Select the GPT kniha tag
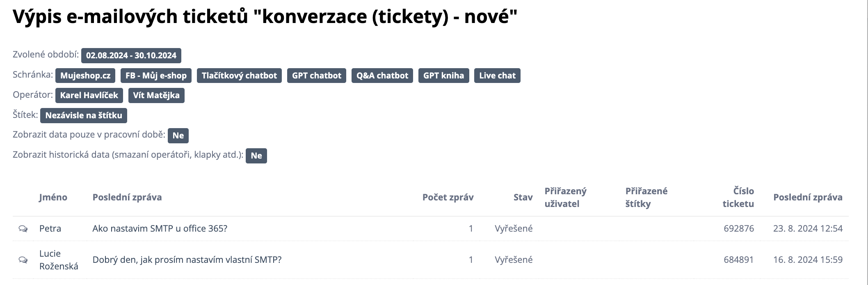Screen dimensions: 868x285 pos(443,76)
